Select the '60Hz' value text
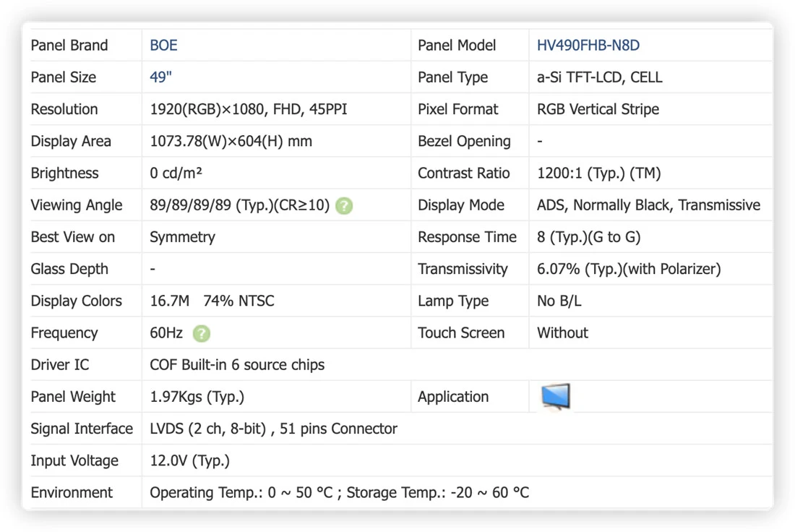This screenshot has height=532, width=795. (166, 332)
